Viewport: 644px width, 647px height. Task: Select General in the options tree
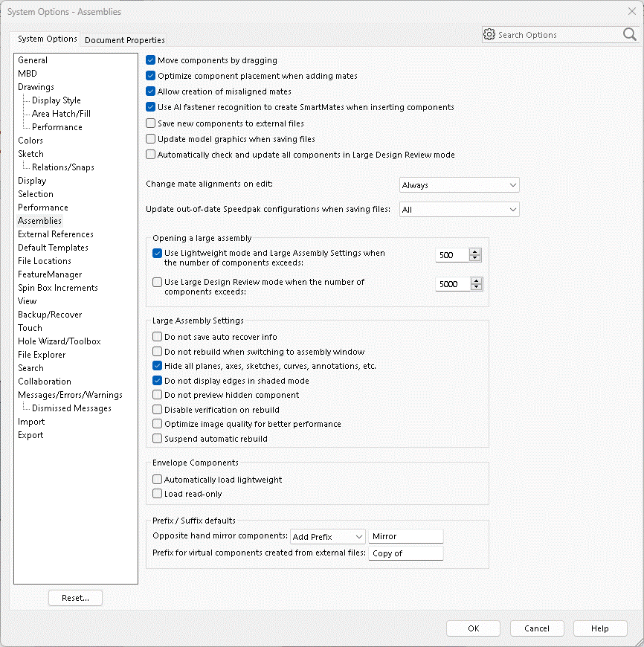[33, 60]
